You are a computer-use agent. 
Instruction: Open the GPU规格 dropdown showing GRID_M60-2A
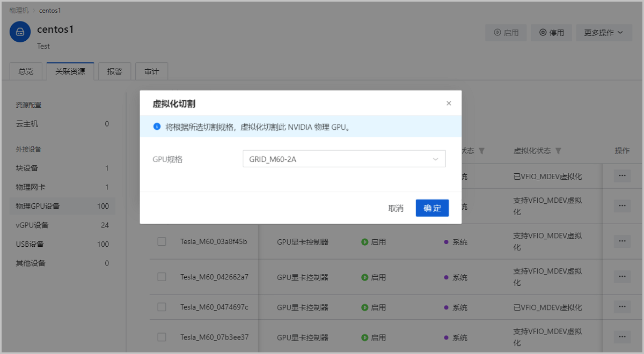point(344,159)
